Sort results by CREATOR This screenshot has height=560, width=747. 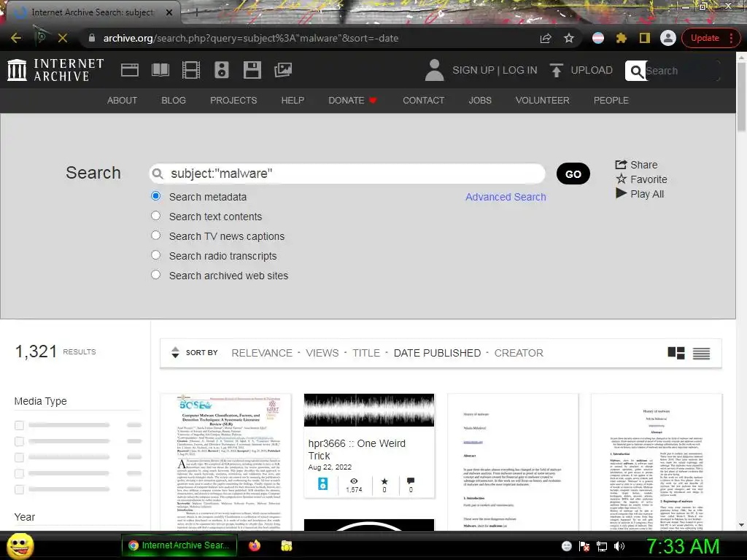point(519,353)
